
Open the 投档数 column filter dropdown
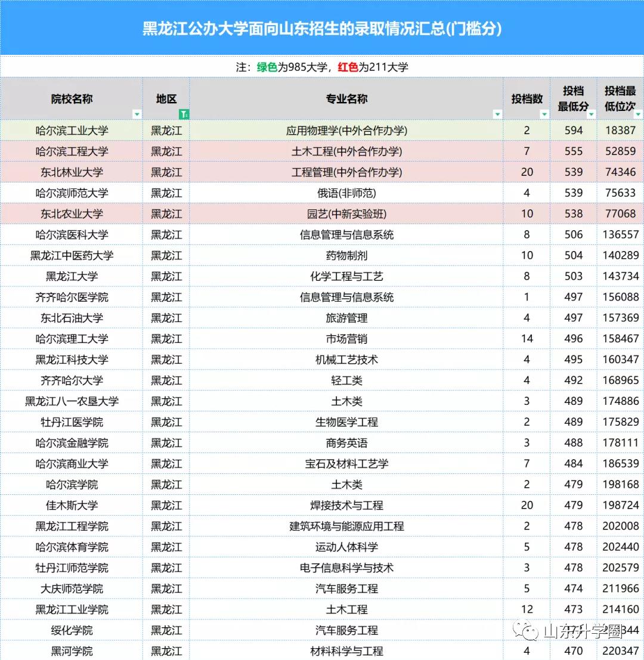544,114
